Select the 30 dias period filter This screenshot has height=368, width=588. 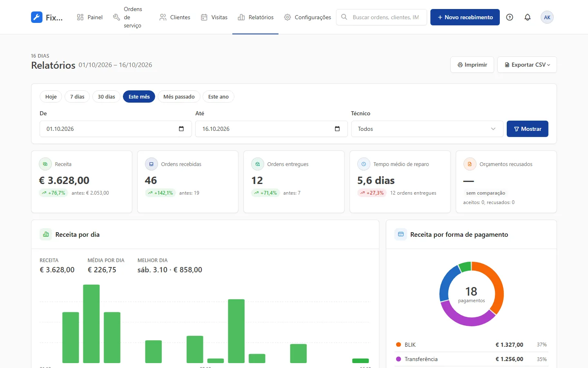pyautogui.click(x=106, y=96)
